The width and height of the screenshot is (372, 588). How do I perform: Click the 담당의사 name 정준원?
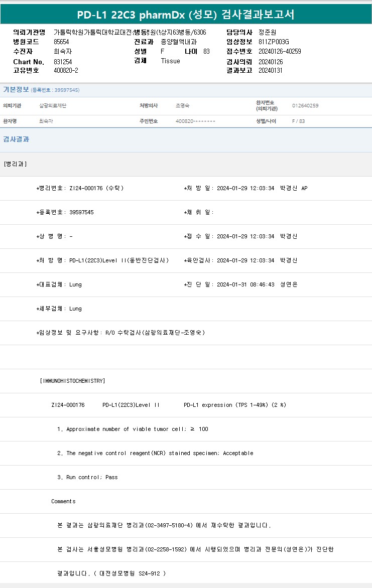(267, 32)
